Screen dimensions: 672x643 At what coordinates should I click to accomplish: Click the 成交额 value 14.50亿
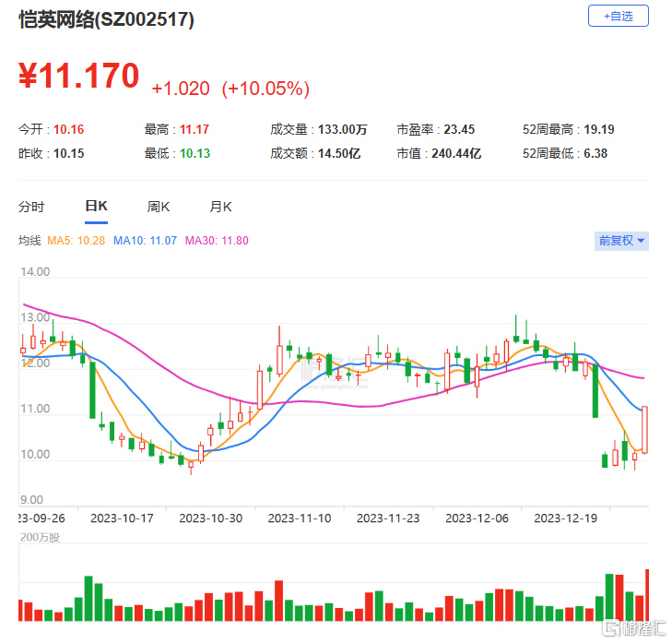(339, 153)
